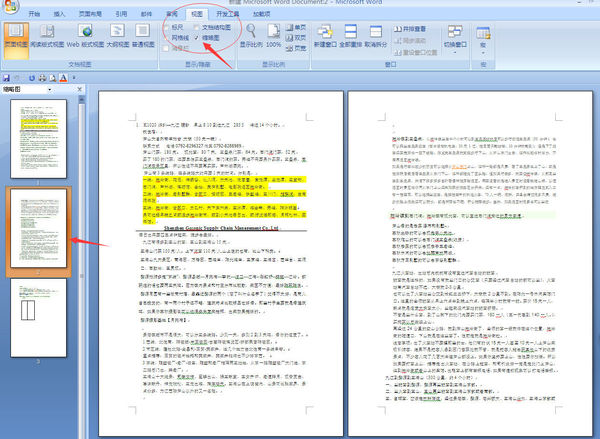Select the 页面视图 layout view button
The width and height of the screenshot is (600, 439).
15,36
